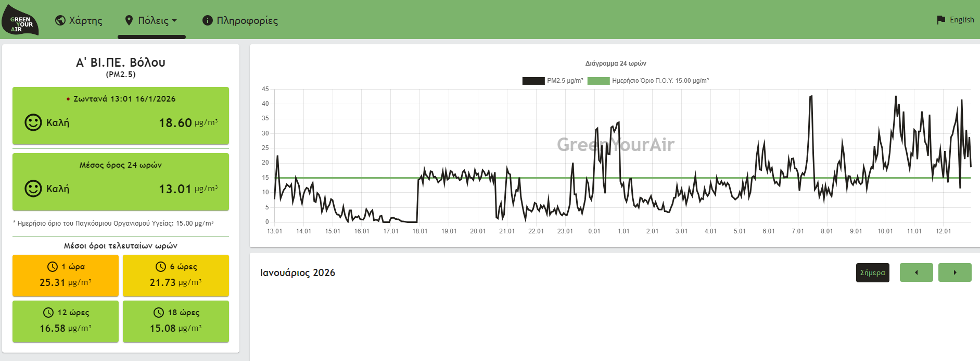Click the smiley face in 24-hour average card
The height and width of the screenshot is (361, 980).
click(33, 189)
